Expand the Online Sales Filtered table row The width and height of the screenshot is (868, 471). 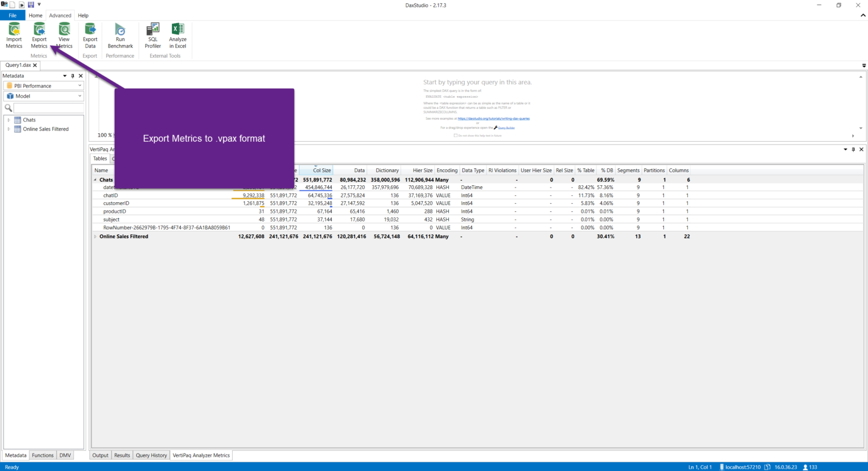[x=95, y=236]
